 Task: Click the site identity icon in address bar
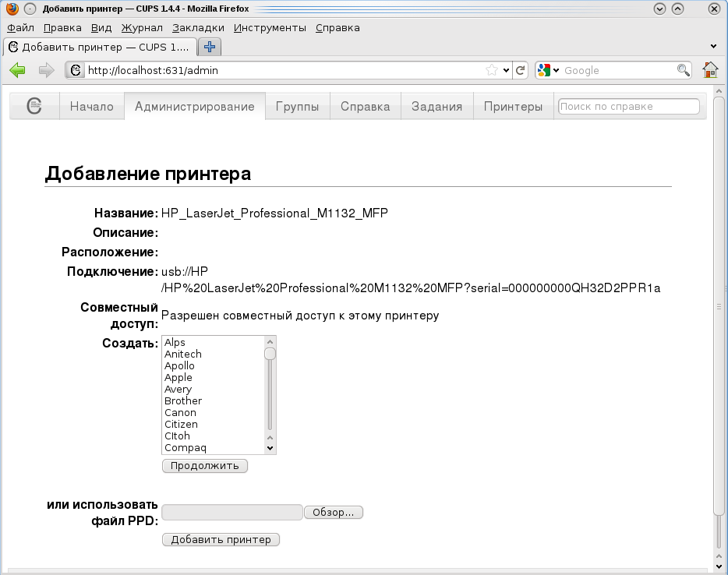click(75, 71)
